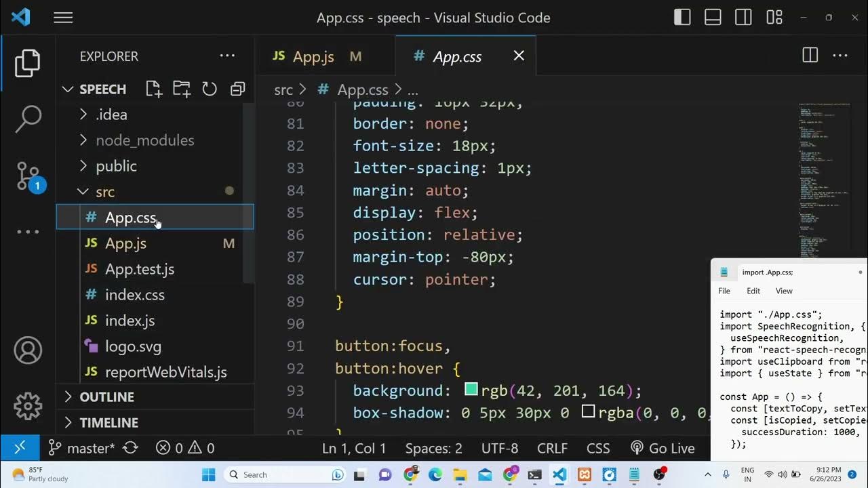Screen dimensions: 868x488
Task: Expand the OUTLINE section
Action: click(106, 396)
